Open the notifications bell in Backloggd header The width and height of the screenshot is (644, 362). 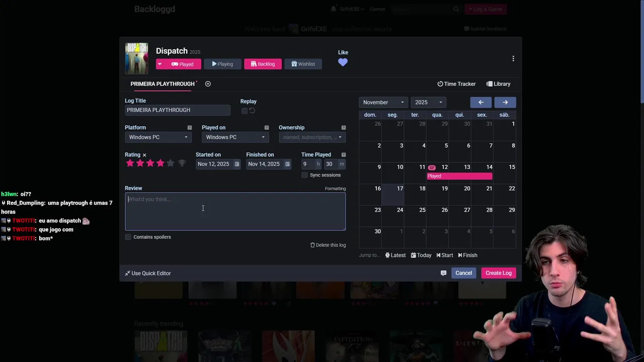click(x=334, y=9)
